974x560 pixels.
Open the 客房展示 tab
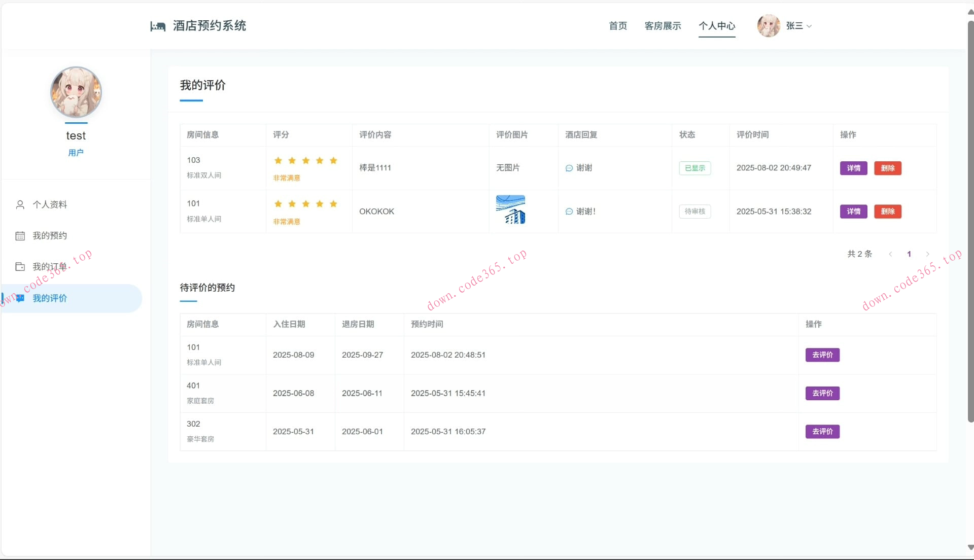[x=663, y=26]
